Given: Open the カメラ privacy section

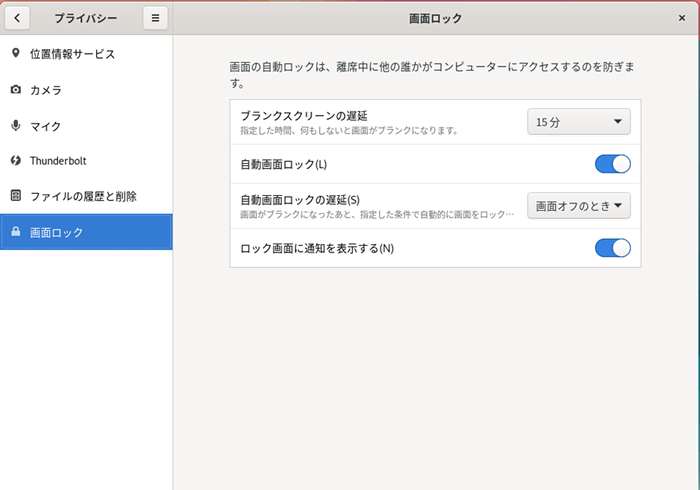Looking at the screenshot, I should point(46,90).
